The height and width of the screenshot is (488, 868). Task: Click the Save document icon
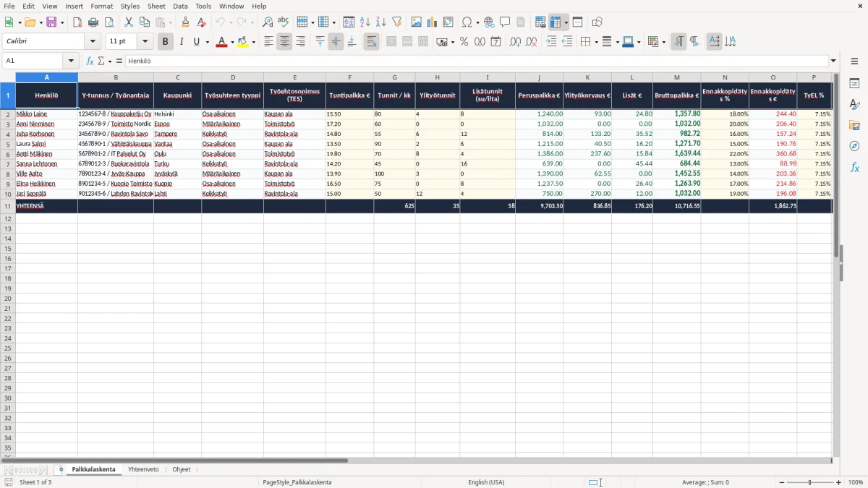tap(51, 22)
